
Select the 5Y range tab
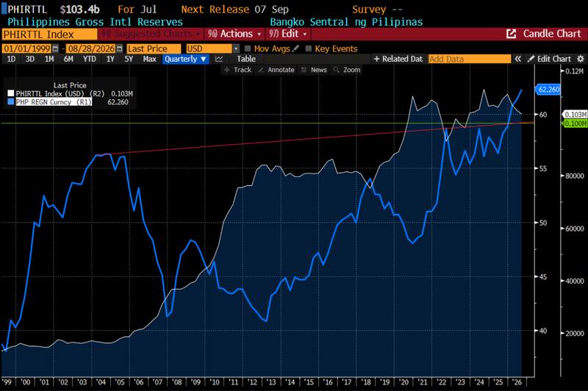[x=129, y=59]
